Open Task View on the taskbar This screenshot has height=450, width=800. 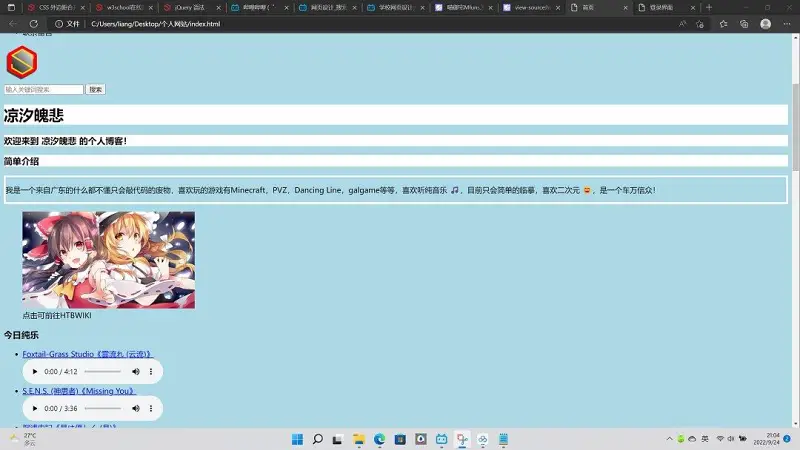(x=338, y=439)
